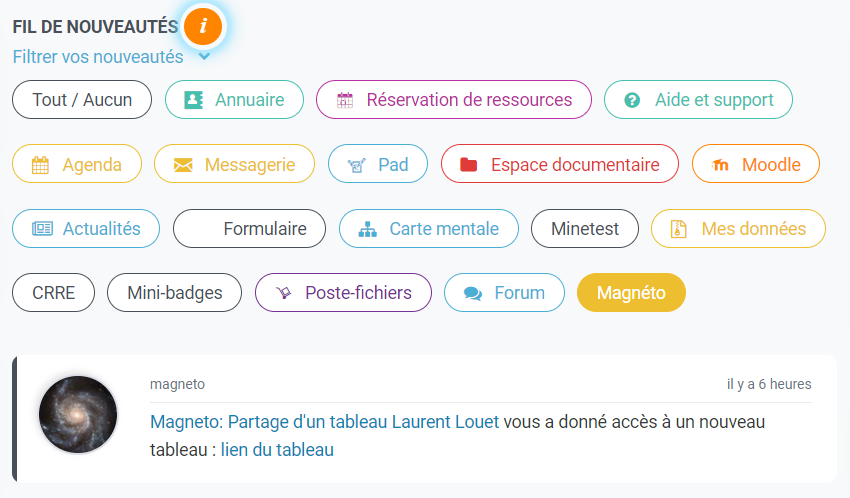
Task: Expand Filtrer vos nouveautés section
Action: coord(98,57)
